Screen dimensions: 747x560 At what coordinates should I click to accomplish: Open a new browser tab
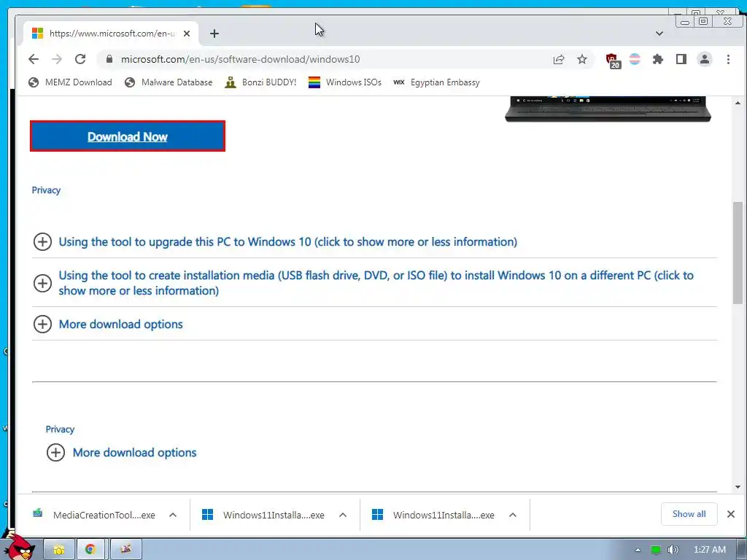tap(214, 34)
